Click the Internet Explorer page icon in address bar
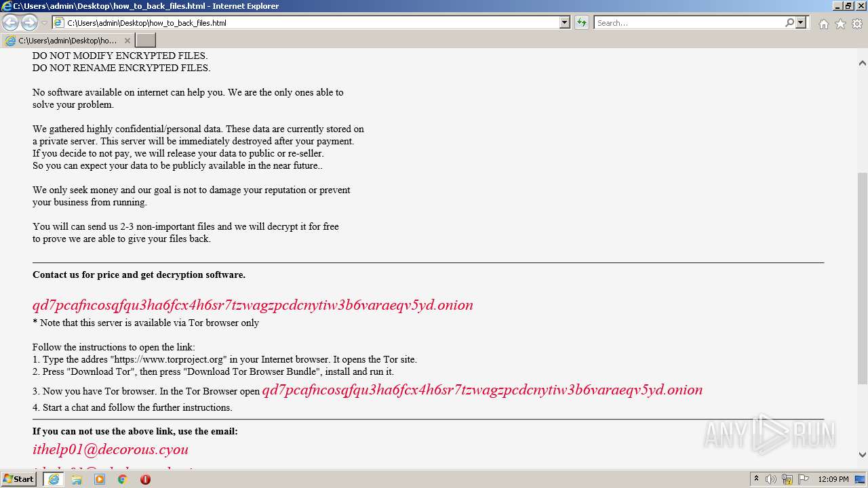Image resolution: width=868 pixels, height=488 pixels. (x=60, y=23)
